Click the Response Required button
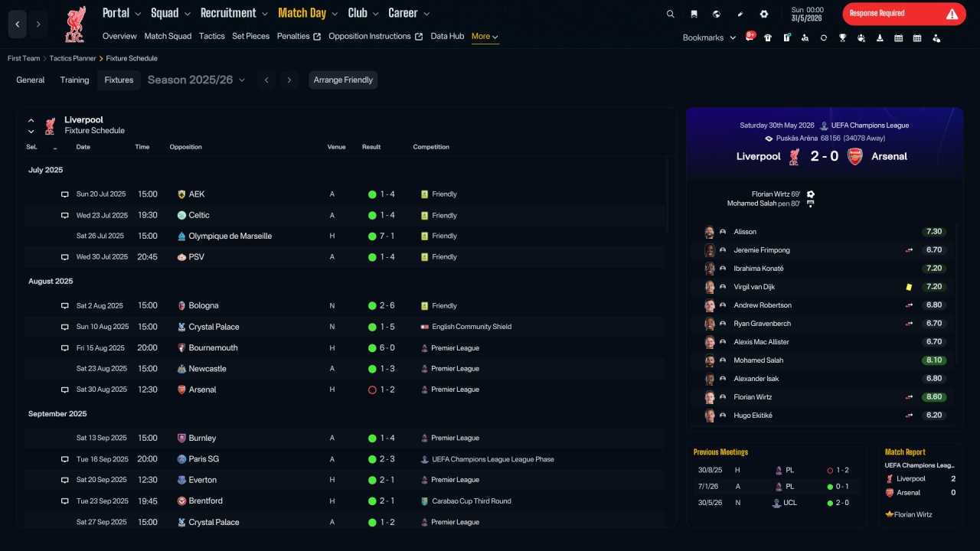Viewport: 980px width, 551px height. 904,14
